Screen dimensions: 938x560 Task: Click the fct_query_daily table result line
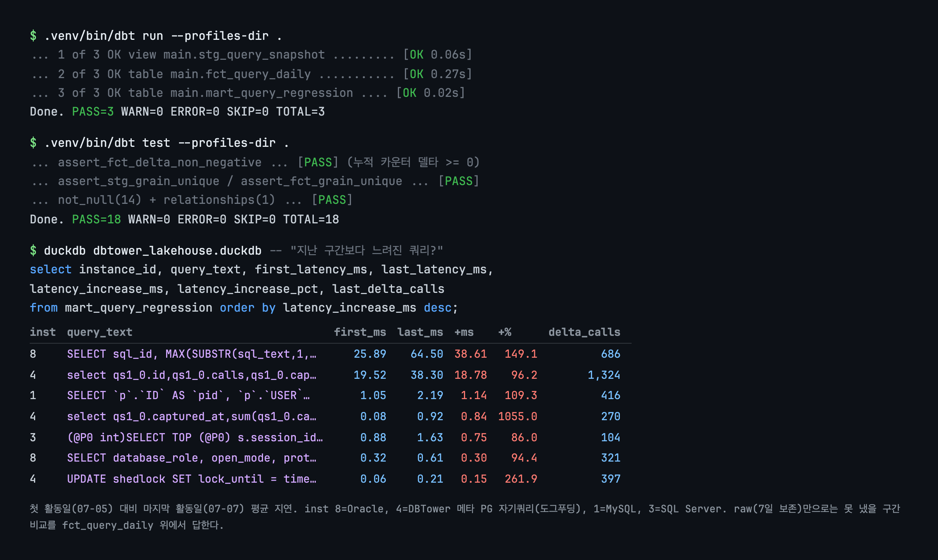251,74
